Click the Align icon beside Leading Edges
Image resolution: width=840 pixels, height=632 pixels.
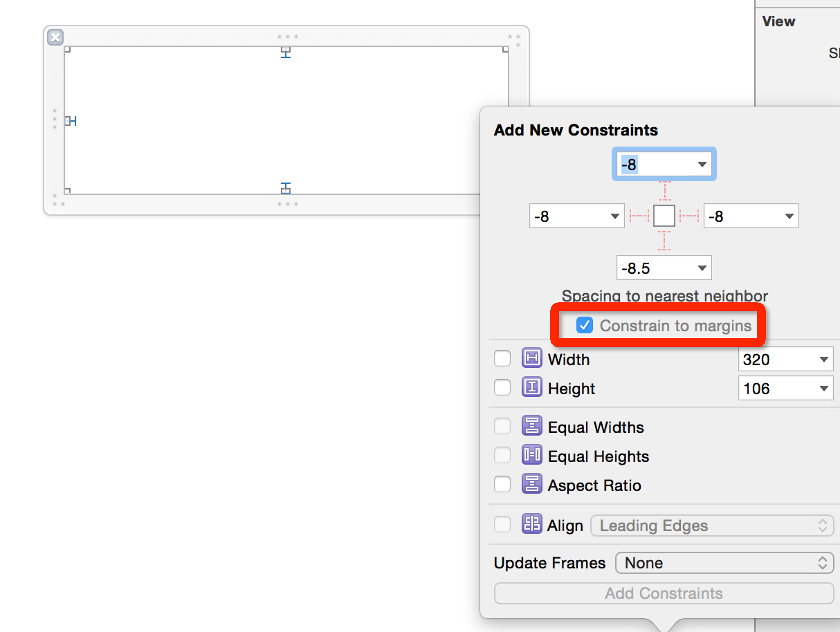click(531, 525)
